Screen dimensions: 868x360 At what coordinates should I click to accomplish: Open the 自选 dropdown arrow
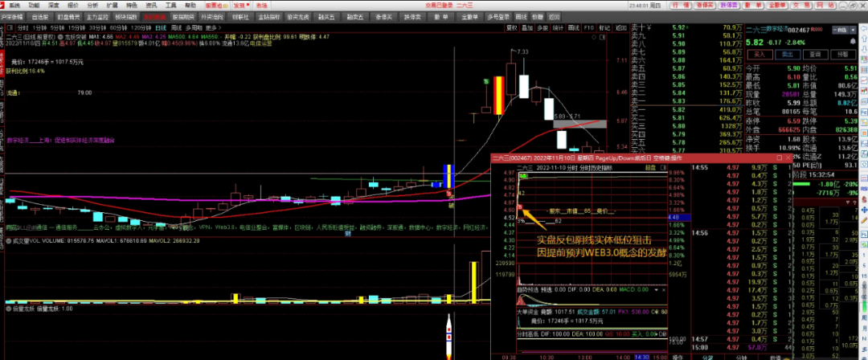point(853,30)
